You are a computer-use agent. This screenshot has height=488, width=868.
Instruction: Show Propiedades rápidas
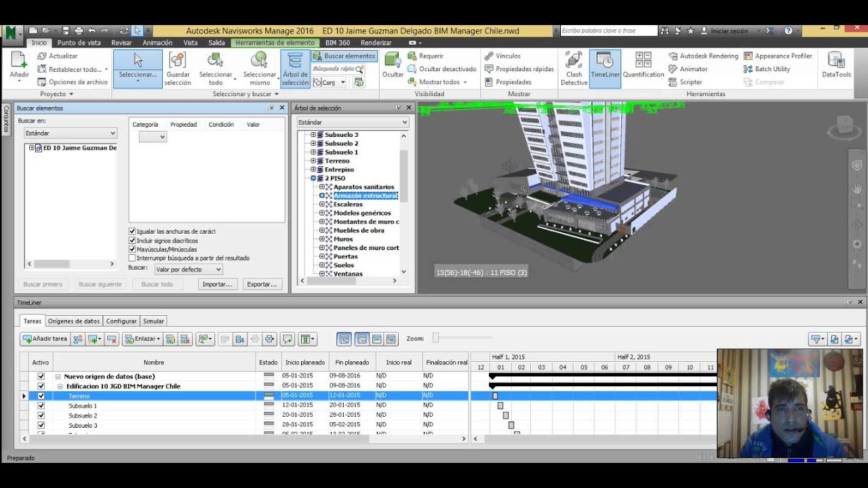point(519,69)
